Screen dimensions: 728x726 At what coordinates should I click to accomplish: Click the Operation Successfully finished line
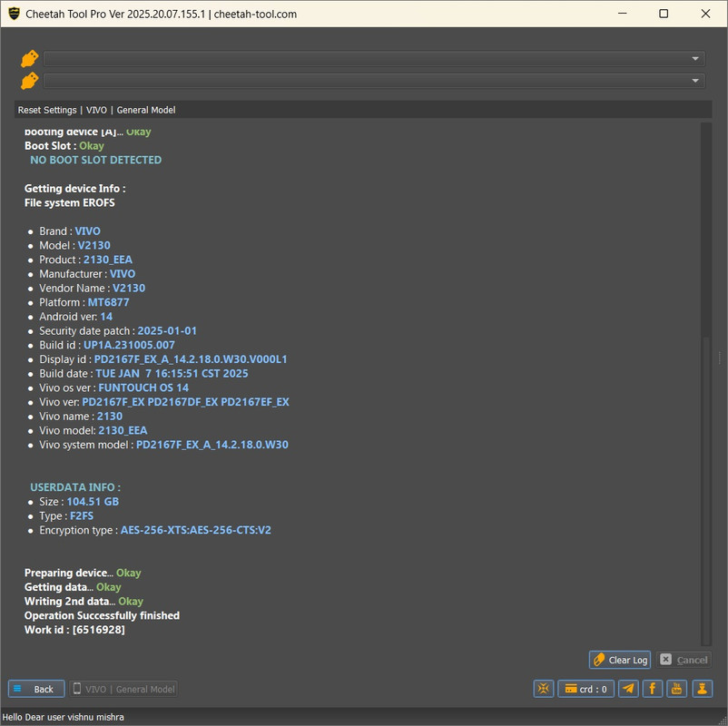pos(103,615)
